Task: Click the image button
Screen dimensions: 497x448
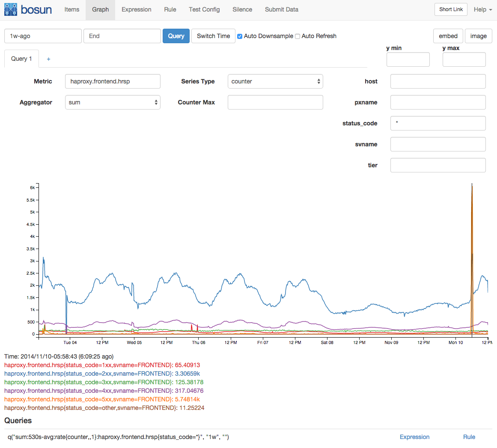Action: click(478, 36)
